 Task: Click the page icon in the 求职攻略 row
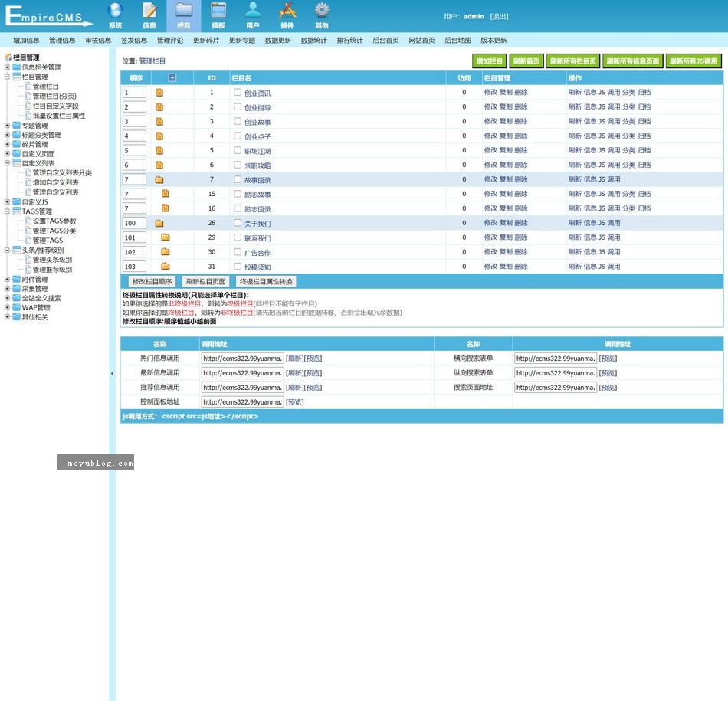click(x=159, y=165)
